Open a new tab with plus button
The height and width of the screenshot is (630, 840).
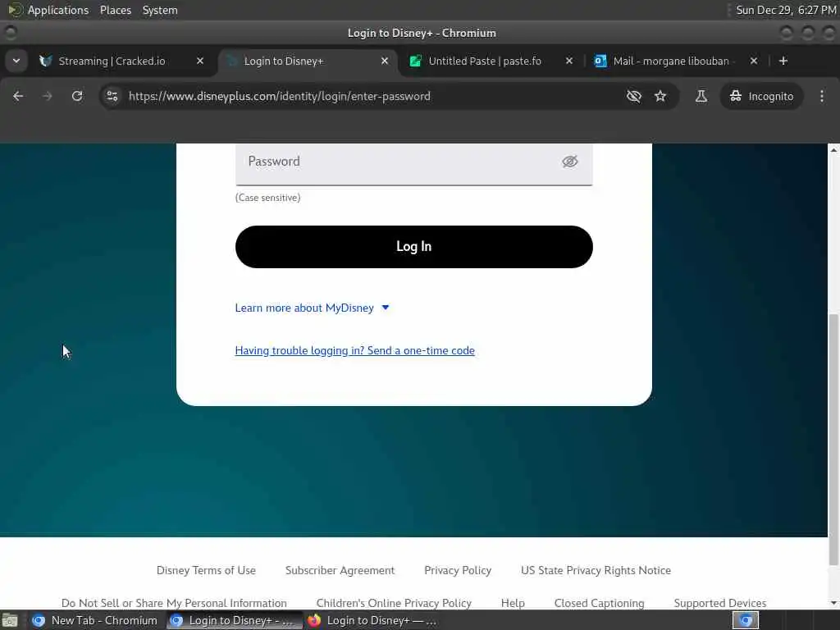(783, 61)
